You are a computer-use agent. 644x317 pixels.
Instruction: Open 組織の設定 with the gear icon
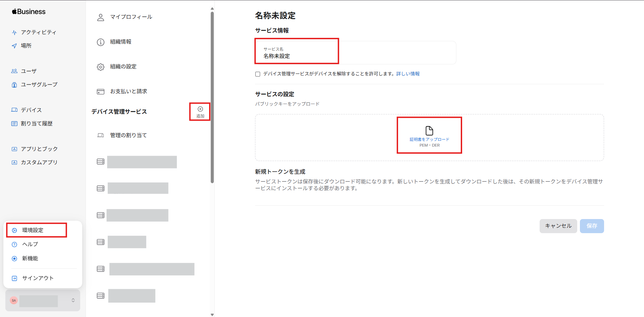pyautogui.click(x=122, y=66)
